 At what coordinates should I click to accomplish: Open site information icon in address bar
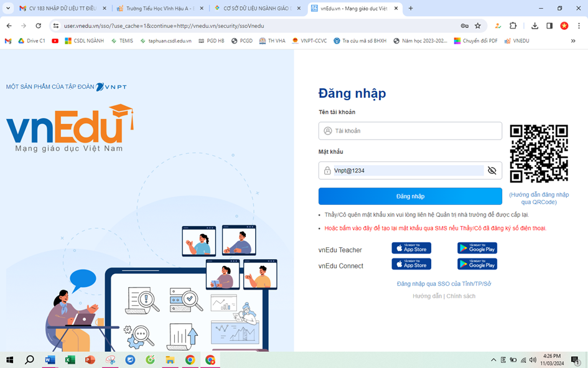(x=56, y=26)
